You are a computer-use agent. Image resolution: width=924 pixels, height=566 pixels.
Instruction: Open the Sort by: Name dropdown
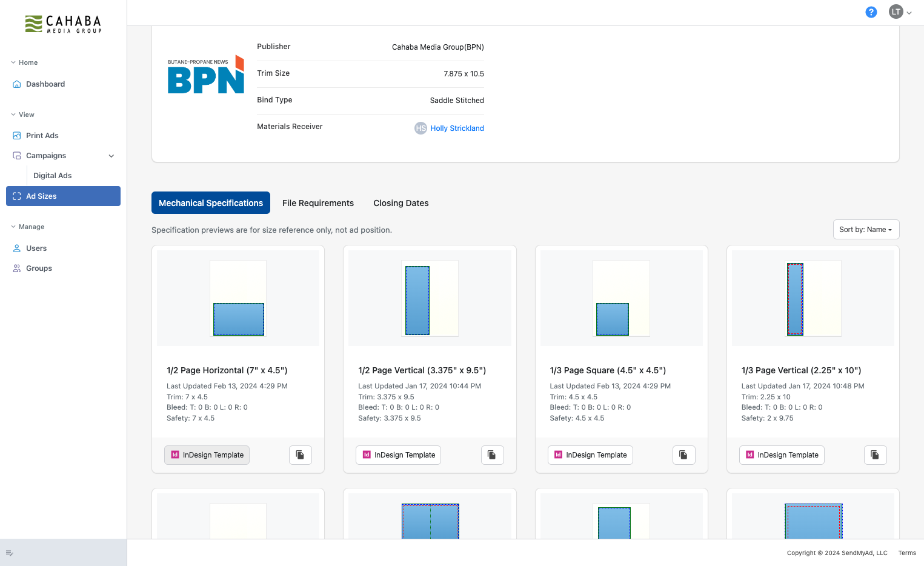pyautogui.click(x=866, y=230)
